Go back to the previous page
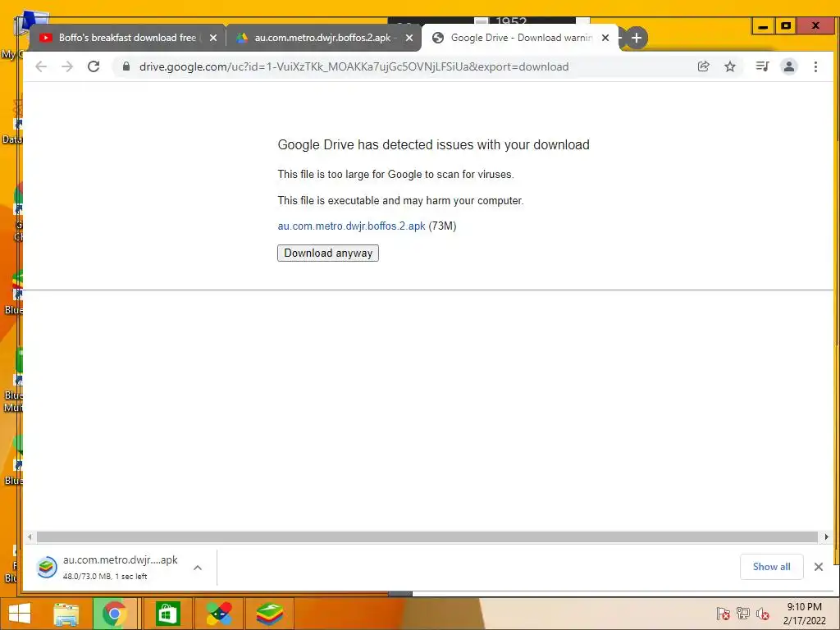This screenshot has height=630, width=840. pos(41,66)
